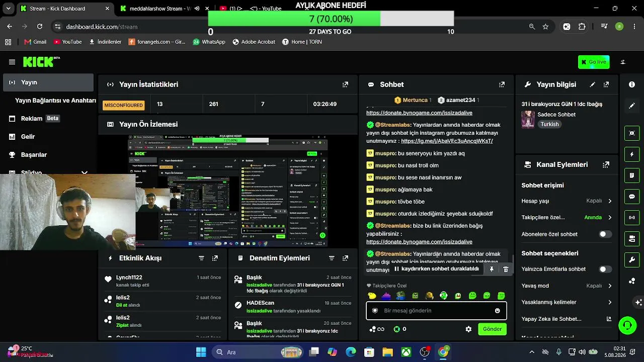
Task: Open the ig.me Instagram group link
Action: 447,141
